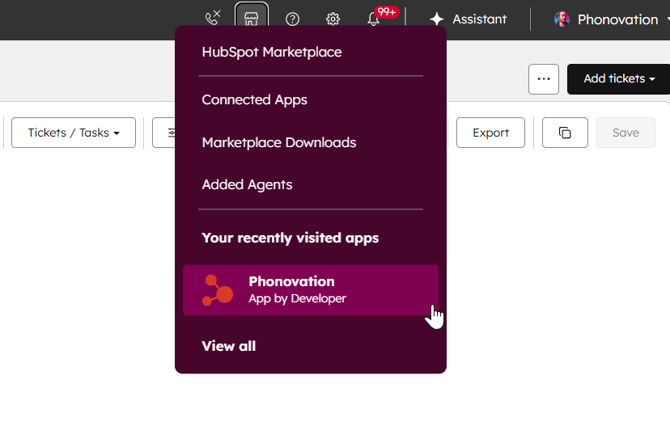Viewport: 670px width, 426px height.
Task: Choose Connected Apps in the menu
Action: (254, 100)
